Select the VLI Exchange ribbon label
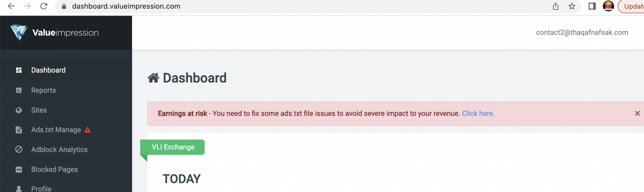 click(x=173, y=147)
